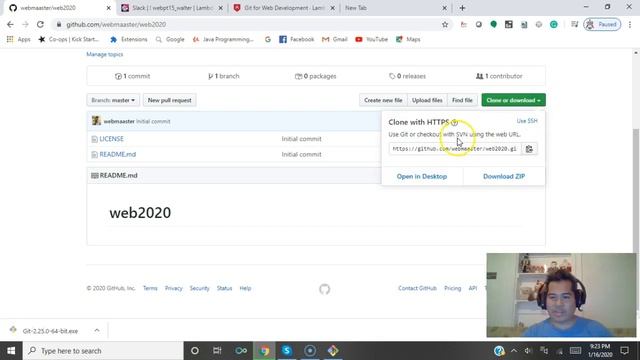Open LICENSE file
The image size is (640, 360).
(111, 139)
